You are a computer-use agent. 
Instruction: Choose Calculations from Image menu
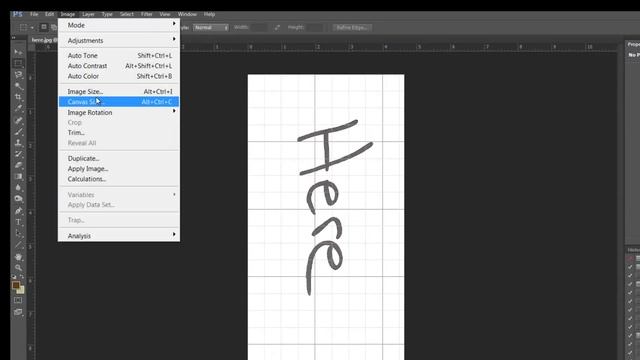point(119,179)
